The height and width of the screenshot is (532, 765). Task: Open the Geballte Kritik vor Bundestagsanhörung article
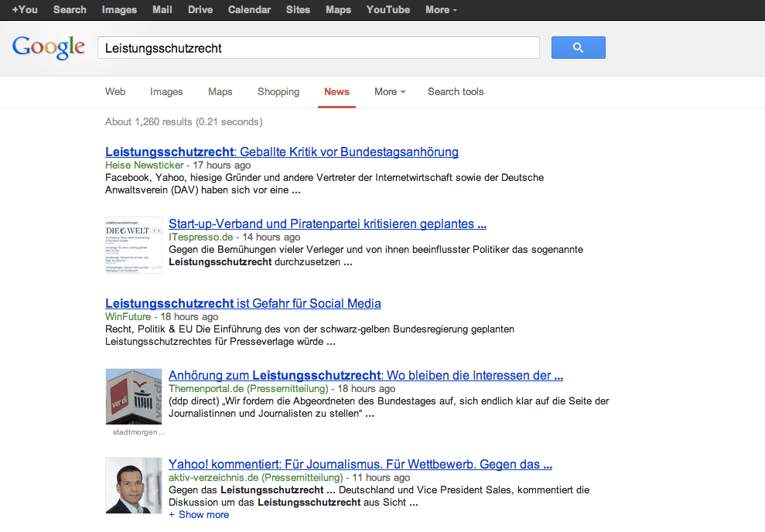282,152
